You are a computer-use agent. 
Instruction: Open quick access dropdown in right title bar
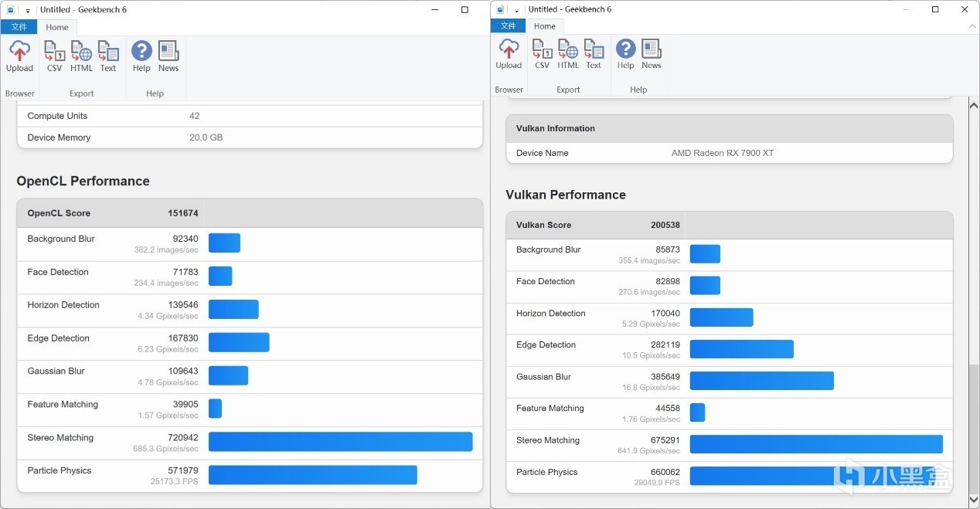point(516,10)
